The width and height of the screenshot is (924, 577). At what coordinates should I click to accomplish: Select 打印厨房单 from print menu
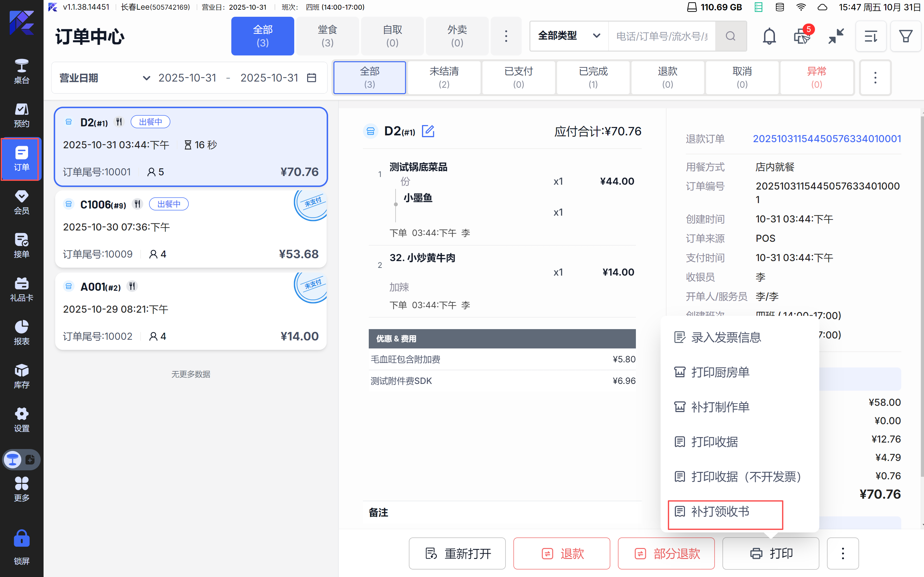pyautogui.click(x=720, y=372)
